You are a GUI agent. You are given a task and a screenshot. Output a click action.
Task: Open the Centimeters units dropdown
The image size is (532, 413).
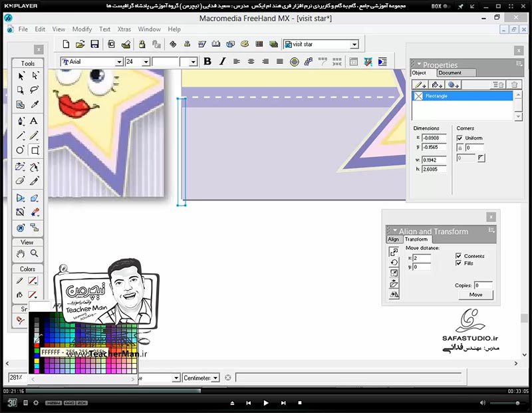pos(215,378)
